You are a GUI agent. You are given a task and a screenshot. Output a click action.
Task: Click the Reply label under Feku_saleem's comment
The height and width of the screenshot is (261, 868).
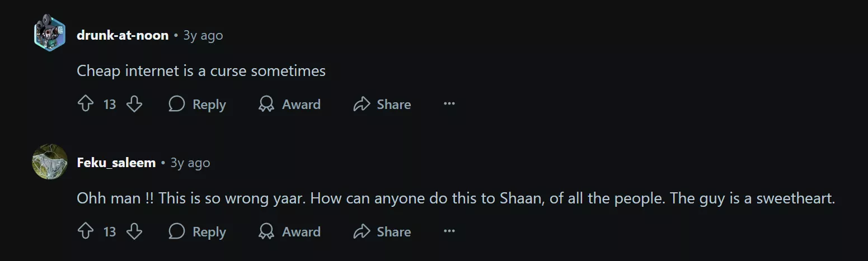pos(209,231)
